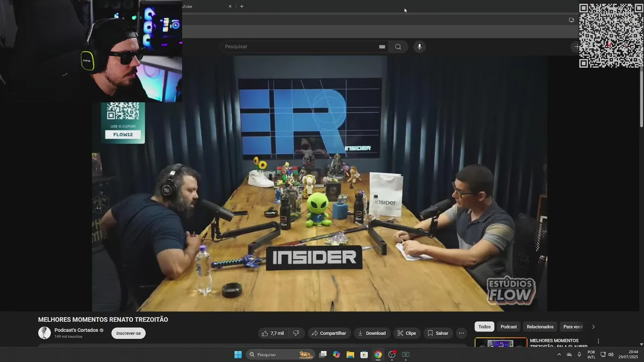Open the Windows Start menu
This screenshot has height=362, width=644.
(238, 354)
